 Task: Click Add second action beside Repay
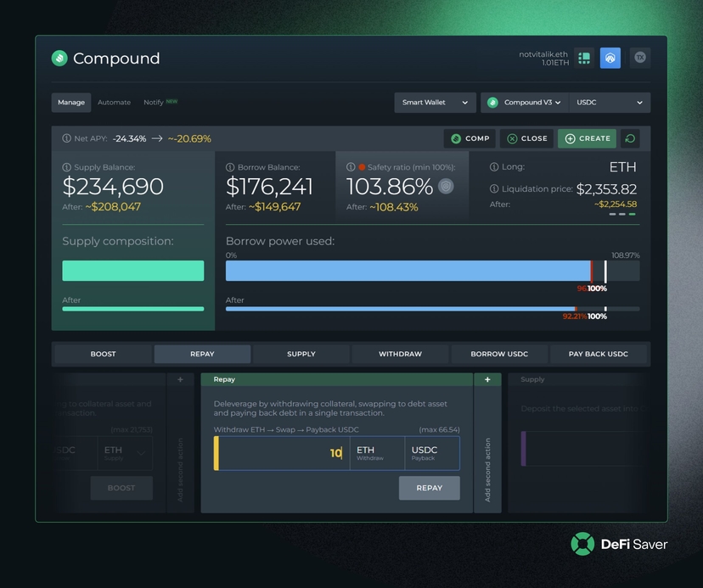point(487,470)
